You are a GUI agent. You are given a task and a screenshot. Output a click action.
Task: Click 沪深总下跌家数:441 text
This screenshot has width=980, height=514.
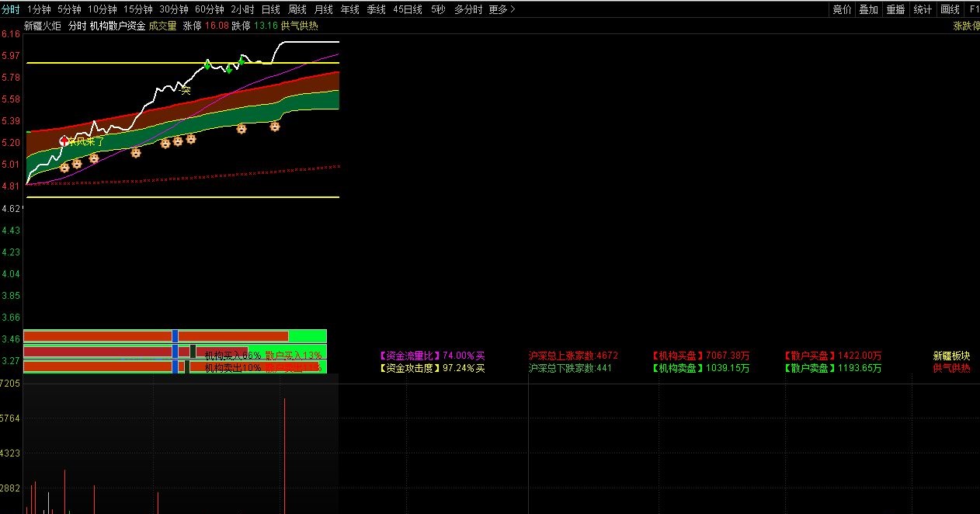pyautogui.click(x=570, y=368)
